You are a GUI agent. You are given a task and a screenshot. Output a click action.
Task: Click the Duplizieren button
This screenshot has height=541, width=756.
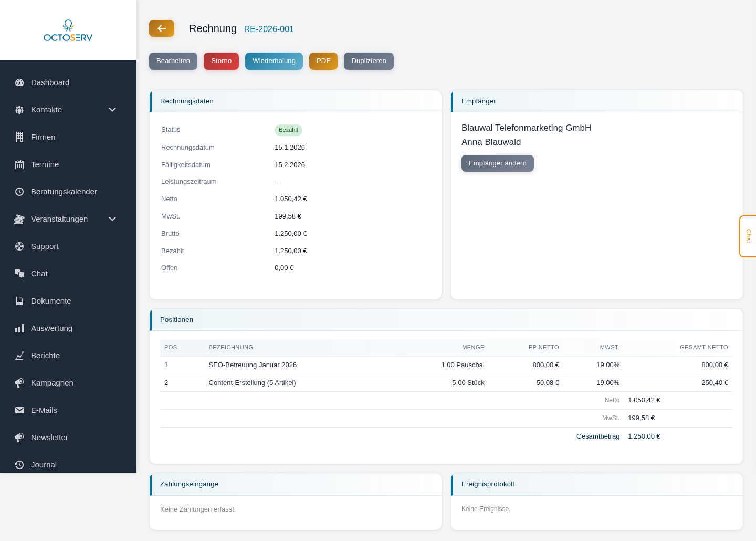click(x=369, y=61)
